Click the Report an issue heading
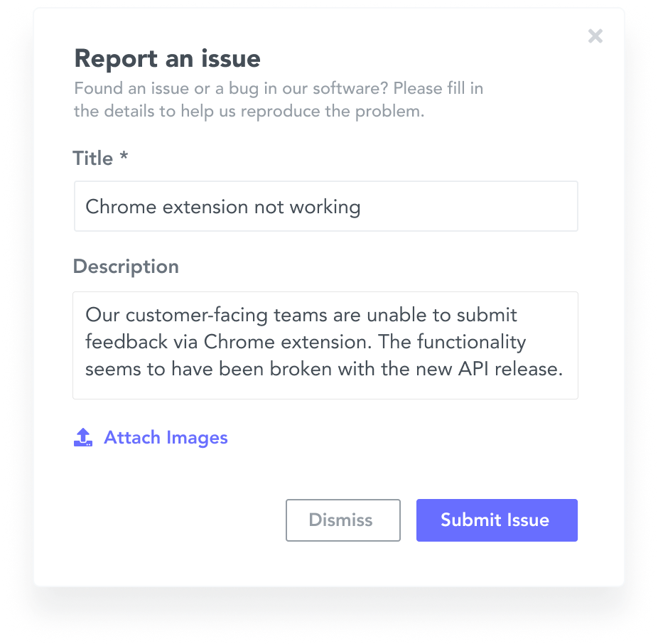The height and width of the screenshot is (644, 658). (168, 58)
